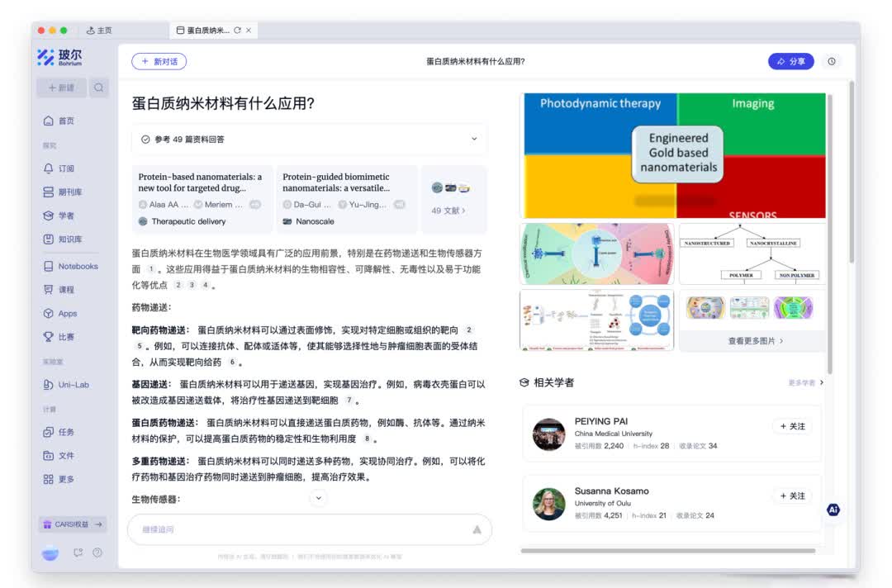The width and height of the screenshot is (892, 588).
Task: Open citation marker 1 in the answer
Action: point(151,269)
